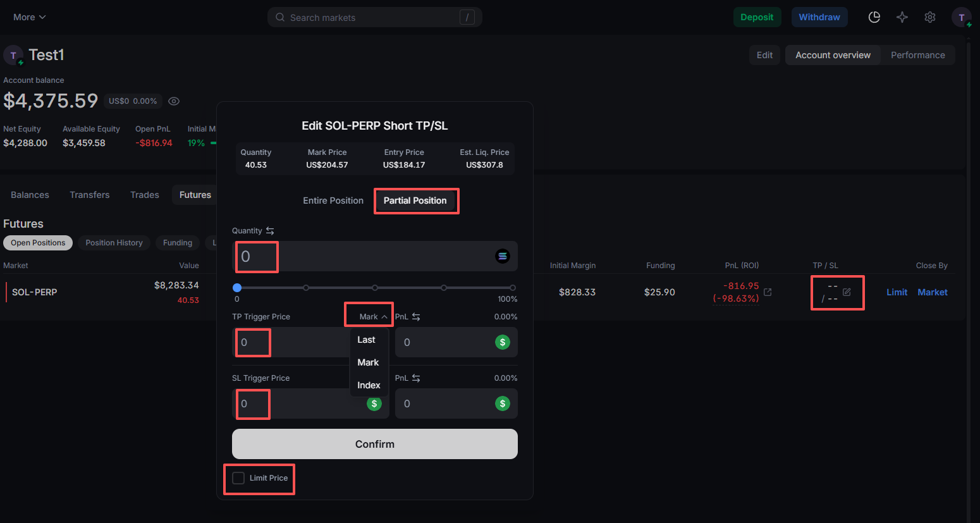Swap Quantity unit with arrows icon
Viewport: 980px width, 523px height.
click(x=270, y=231)
